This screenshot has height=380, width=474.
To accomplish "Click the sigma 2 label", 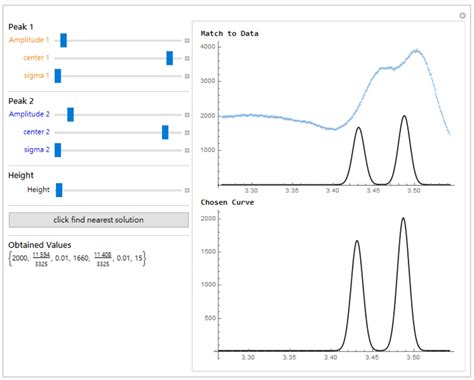I will click(37, 150).
